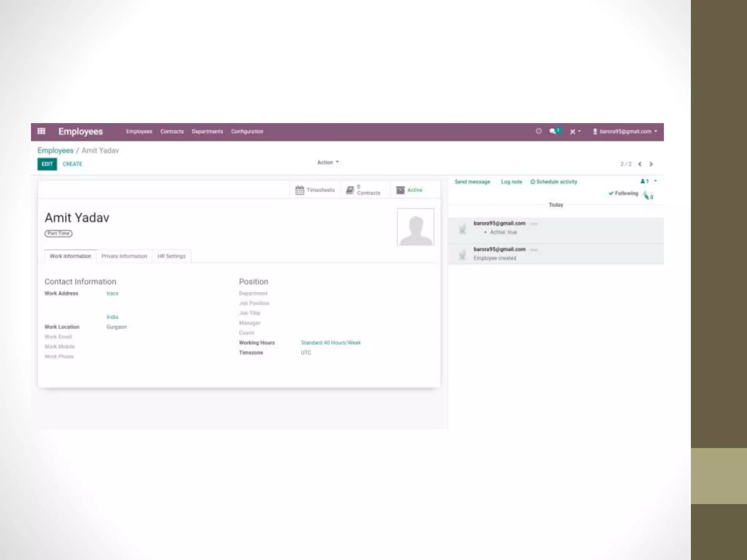747x560 pixels.
Task: Click the employee photo placeholder
Action: [415, 227]
